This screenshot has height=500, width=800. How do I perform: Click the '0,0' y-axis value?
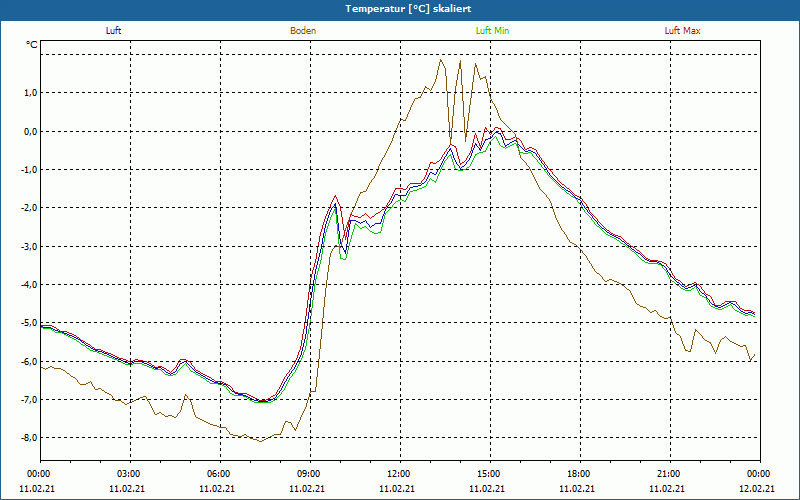click(30, 131)
